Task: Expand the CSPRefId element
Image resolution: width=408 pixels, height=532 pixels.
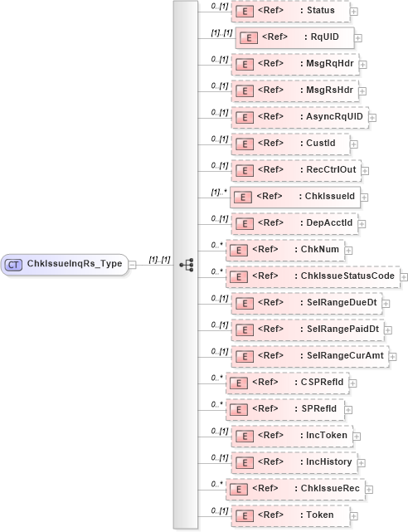Action: click(x=352, y=383)
